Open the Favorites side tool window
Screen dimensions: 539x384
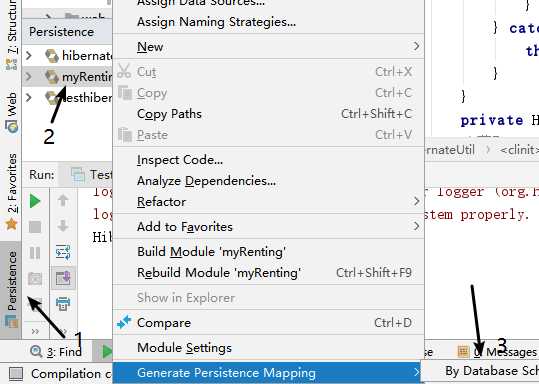coord(11,191)
